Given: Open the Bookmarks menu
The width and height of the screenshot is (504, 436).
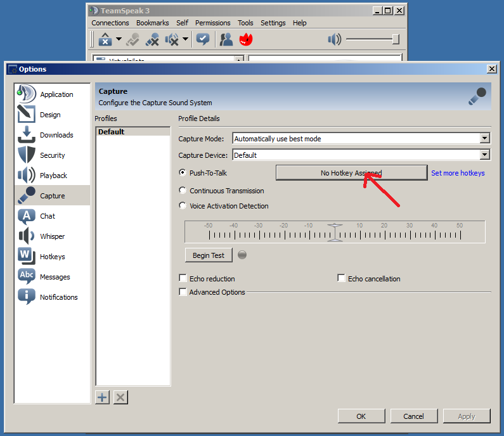Looking at the screenshot, I should pos(152,23).
